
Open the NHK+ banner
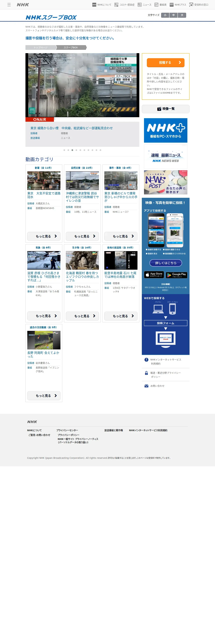coord(166,130)
